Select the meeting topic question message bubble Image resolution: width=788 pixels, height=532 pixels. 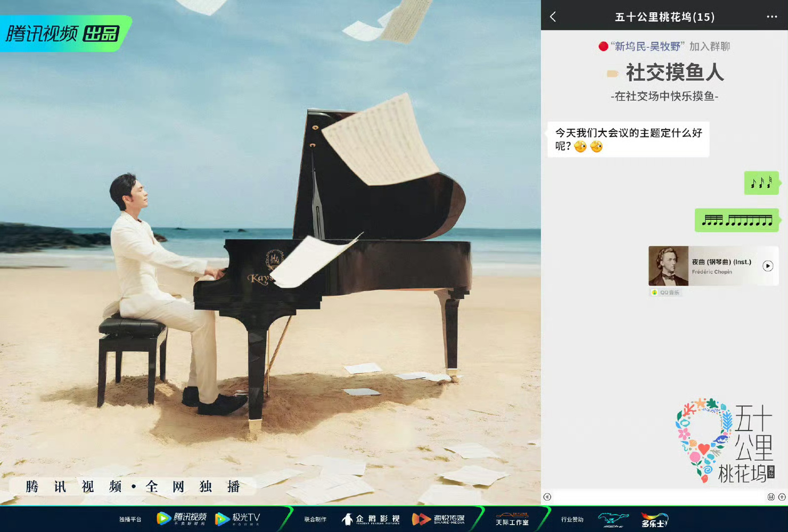pyautogui.click(x=628, y=139)
